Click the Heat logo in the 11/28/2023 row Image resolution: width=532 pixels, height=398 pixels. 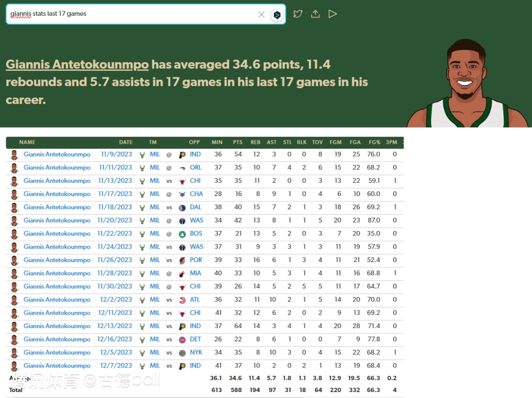(182, 273)
